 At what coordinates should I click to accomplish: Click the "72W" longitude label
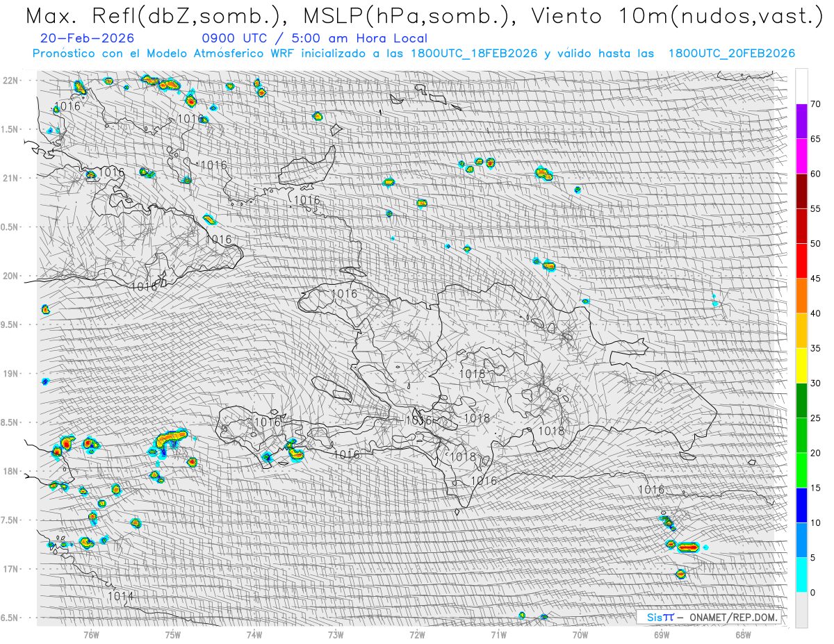[x=417, y=634]
